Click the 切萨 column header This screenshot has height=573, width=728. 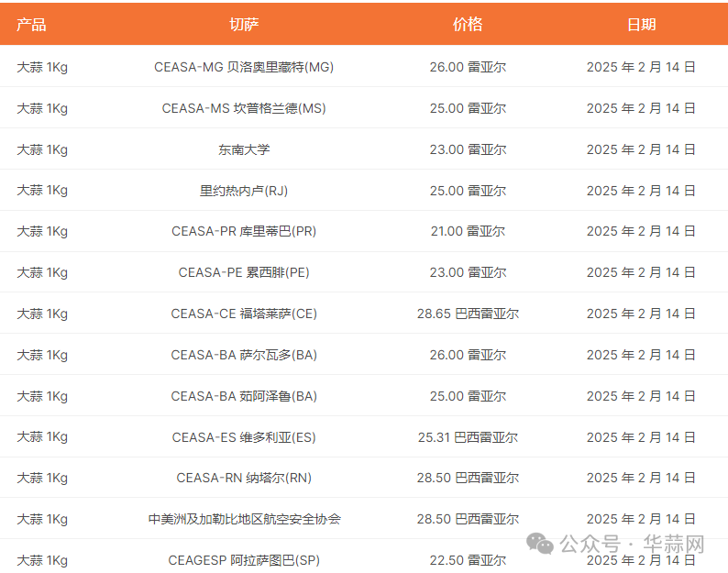(x=244, y=25)
